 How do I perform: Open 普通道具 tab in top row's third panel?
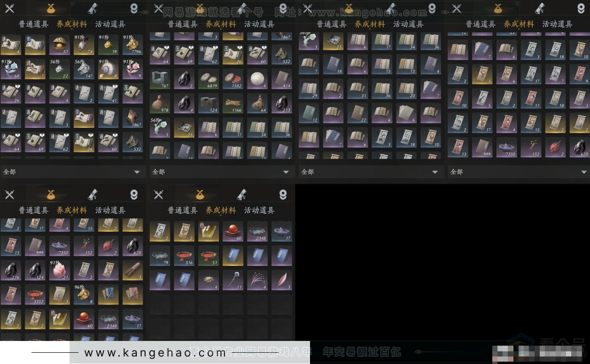(x=331, y=24)
